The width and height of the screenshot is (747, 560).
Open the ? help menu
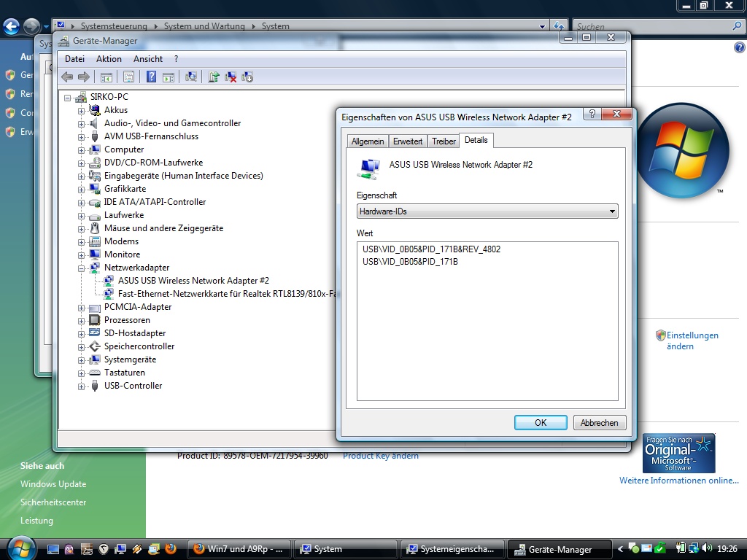point(177,59)
